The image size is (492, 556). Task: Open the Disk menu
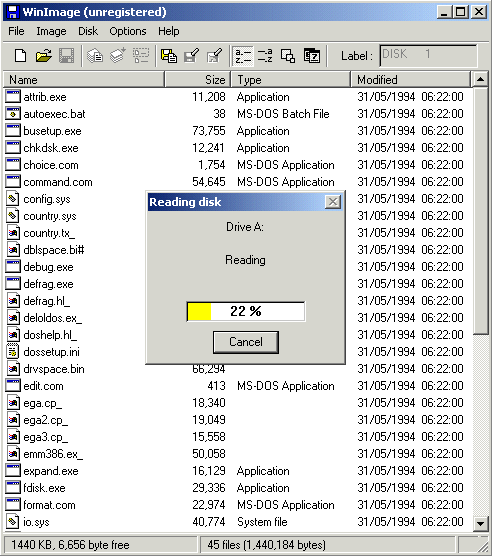[x=88, y=31]
